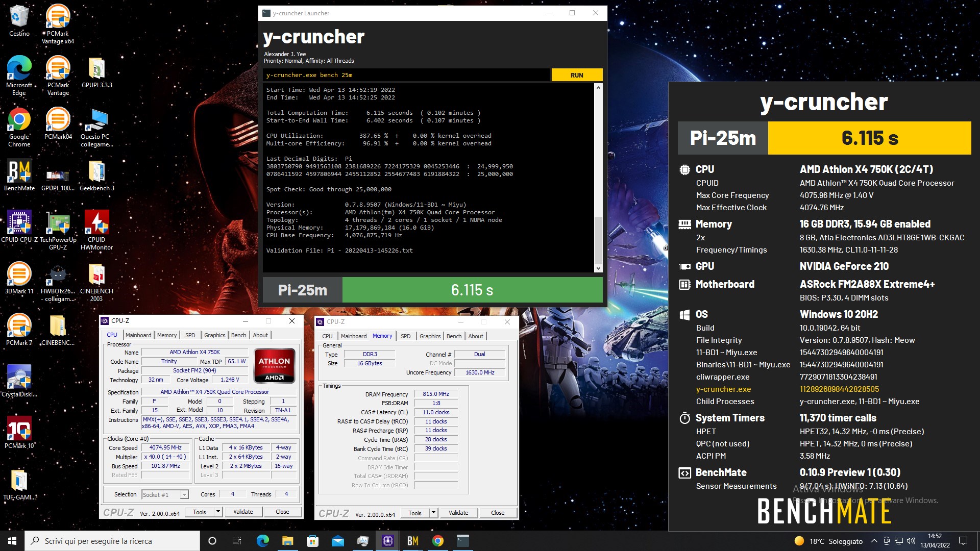Open Geekbench 3 desktop folder
The image size is (980, 551).
(x=96, y=176)
